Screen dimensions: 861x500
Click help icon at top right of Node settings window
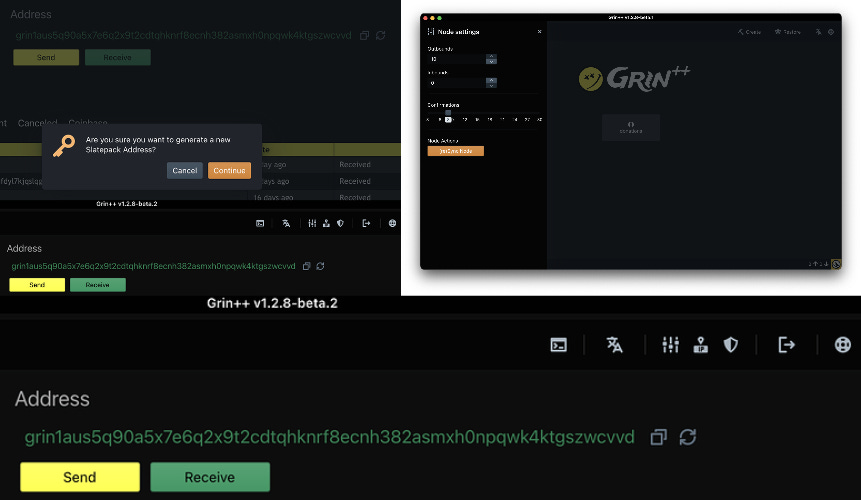pos(831,32)
